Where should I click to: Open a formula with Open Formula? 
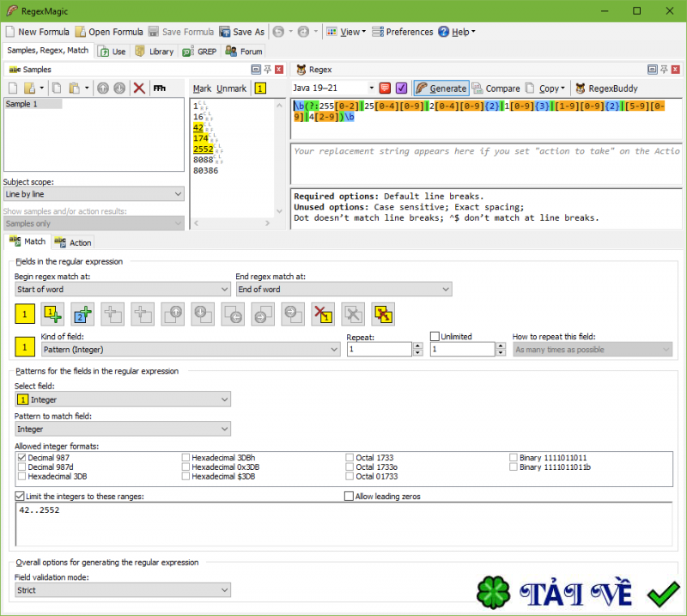pos(109,32)
